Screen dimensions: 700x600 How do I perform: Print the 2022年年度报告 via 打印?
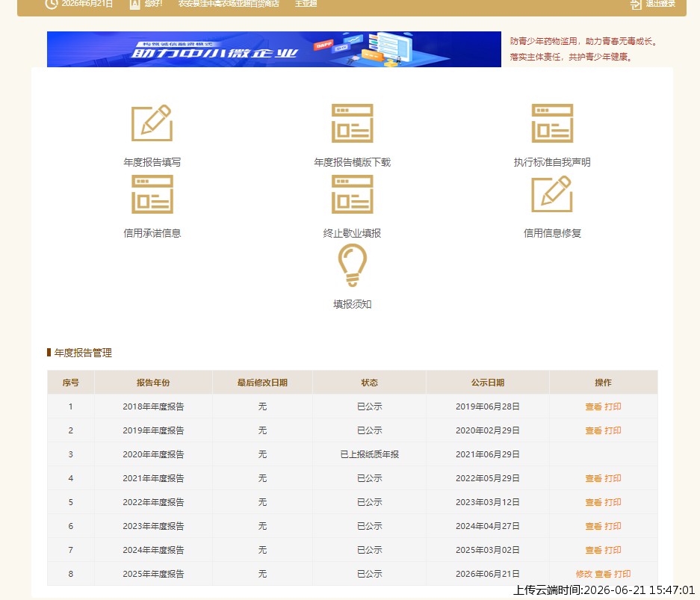[613, 502]
